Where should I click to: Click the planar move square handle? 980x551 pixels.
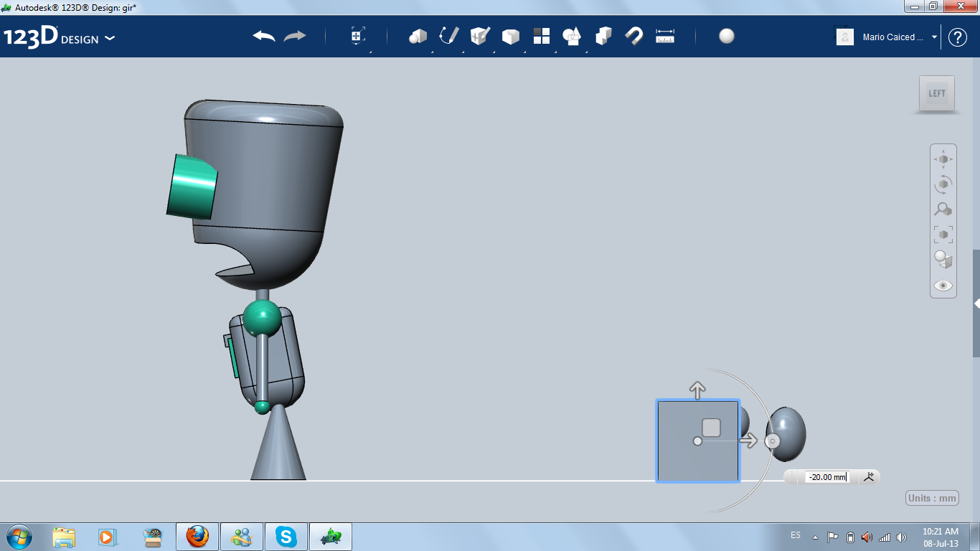711,428
